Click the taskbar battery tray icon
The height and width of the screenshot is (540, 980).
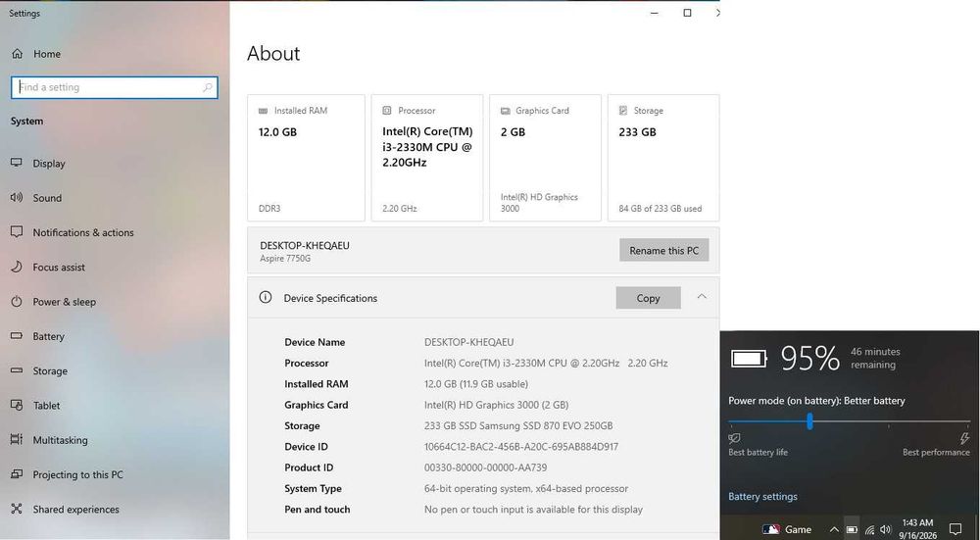pyautogui.click(x=852, y=529)
